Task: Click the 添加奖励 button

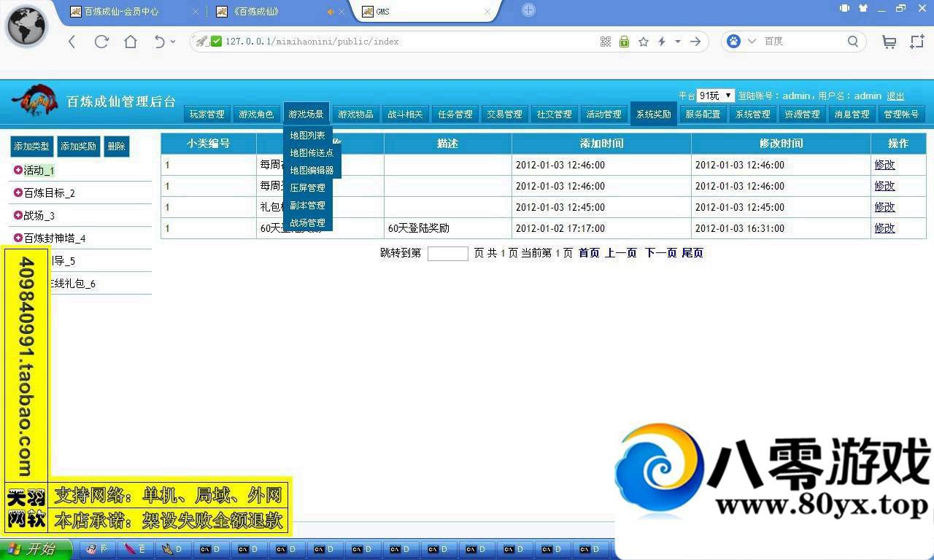Action: click(x=78, y=147)
